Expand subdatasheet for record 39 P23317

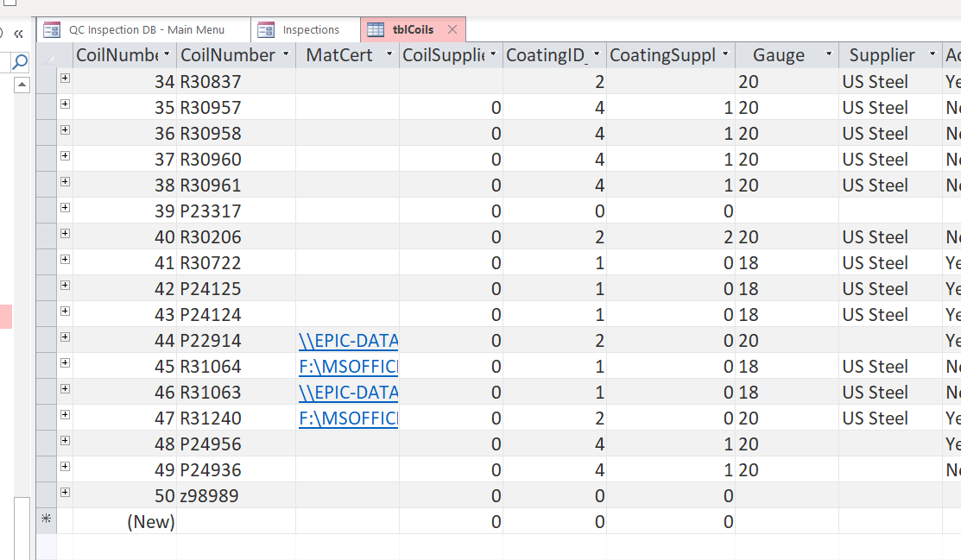(x=65, y=207)
